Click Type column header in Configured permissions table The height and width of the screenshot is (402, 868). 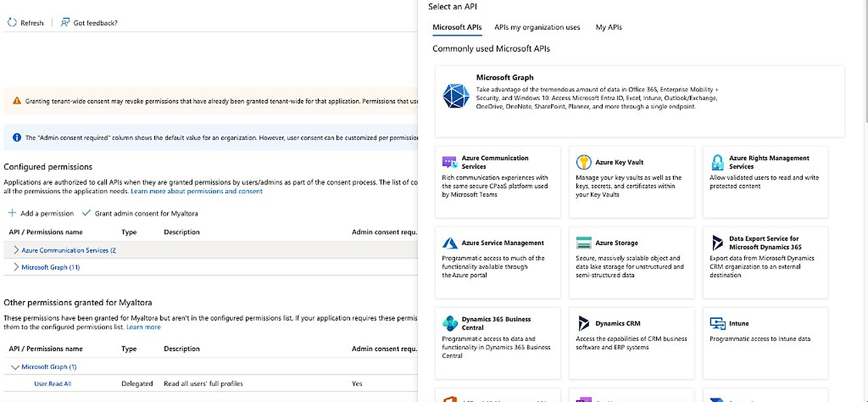click(x=129, y=232)
